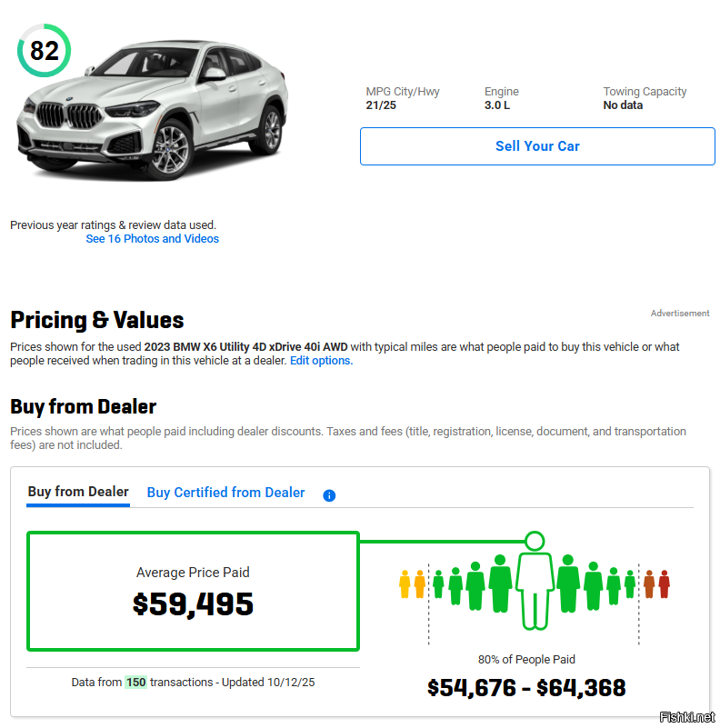This screenshot has height=728, width=720.
Task: Click the Towing Capacity label
Action: [645, 92]
